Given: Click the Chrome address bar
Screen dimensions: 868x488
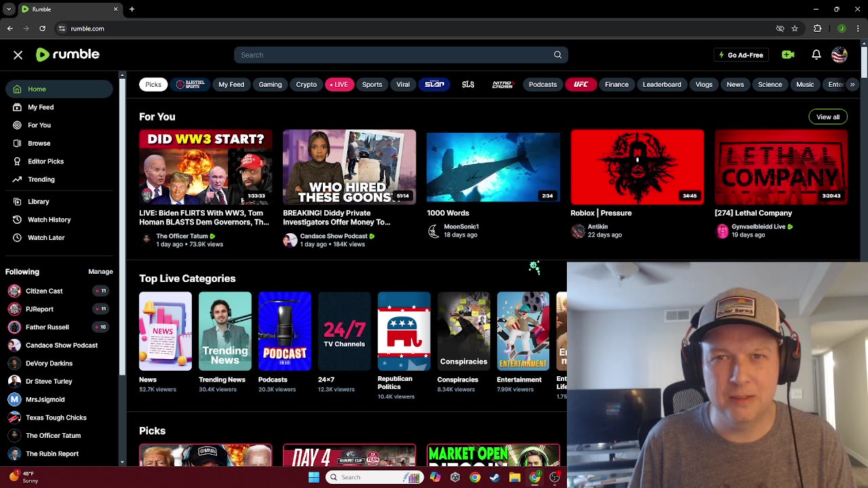Looking at the screenshot, I should (414, 28).
